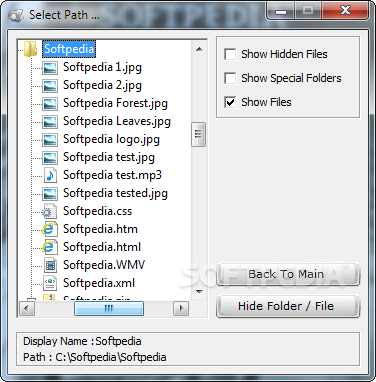The image size is (376, 382).
Task: Select the Softpedia.xml file name
Action: pos(99,283)
